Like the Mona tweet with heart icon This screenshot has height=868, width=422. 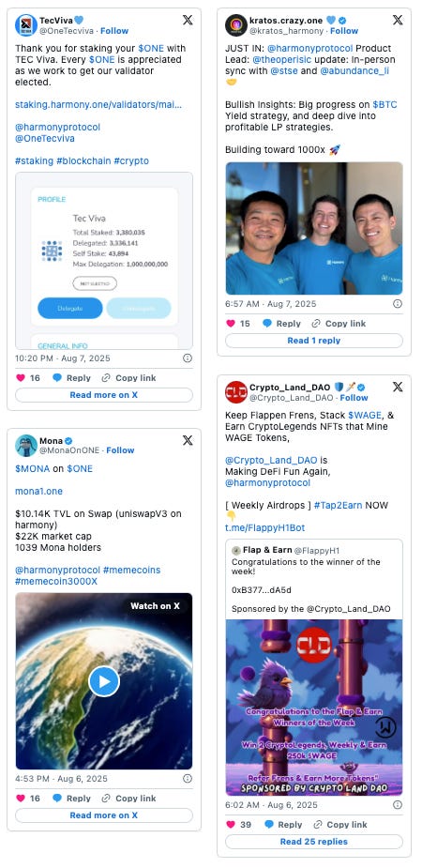coord(21,799)
